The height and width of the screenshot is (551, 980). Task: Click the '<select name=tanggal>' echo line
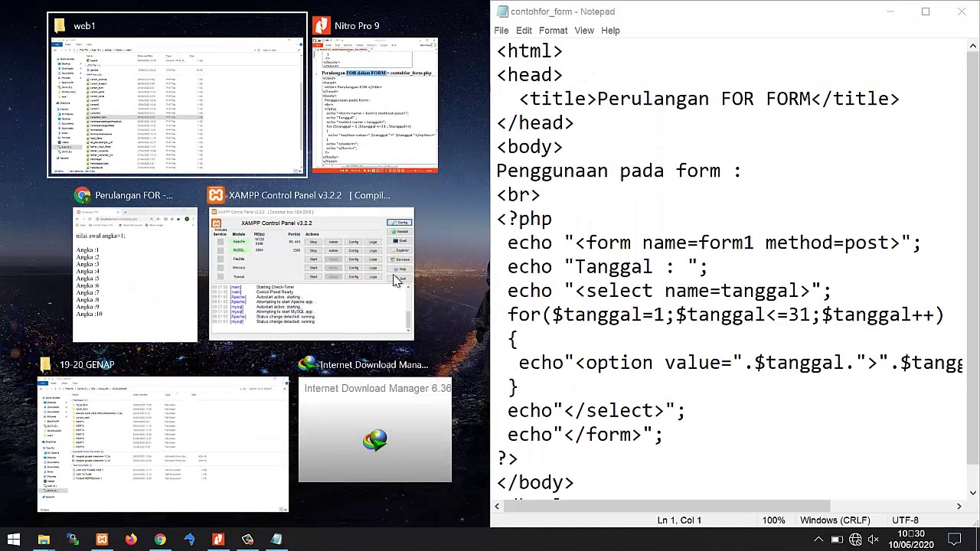669,291
